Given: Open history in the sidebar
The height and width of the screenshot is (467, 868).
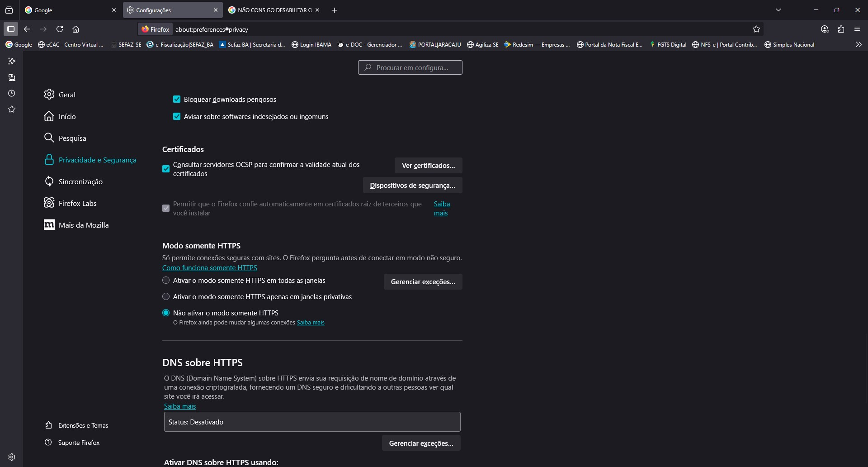Looking at the screenshot, I should [x=12, y=93].
